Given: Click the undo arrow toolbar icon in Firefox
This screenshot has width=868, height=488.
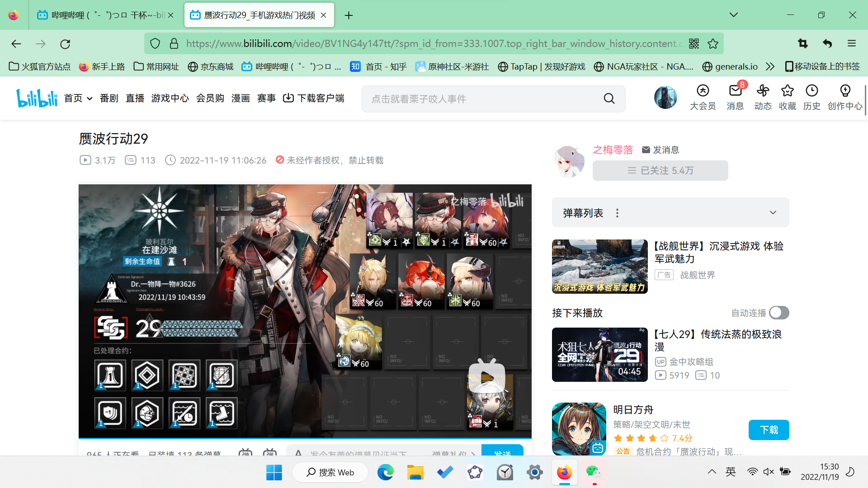Looking at the screenshot, I should coord(827,43).
